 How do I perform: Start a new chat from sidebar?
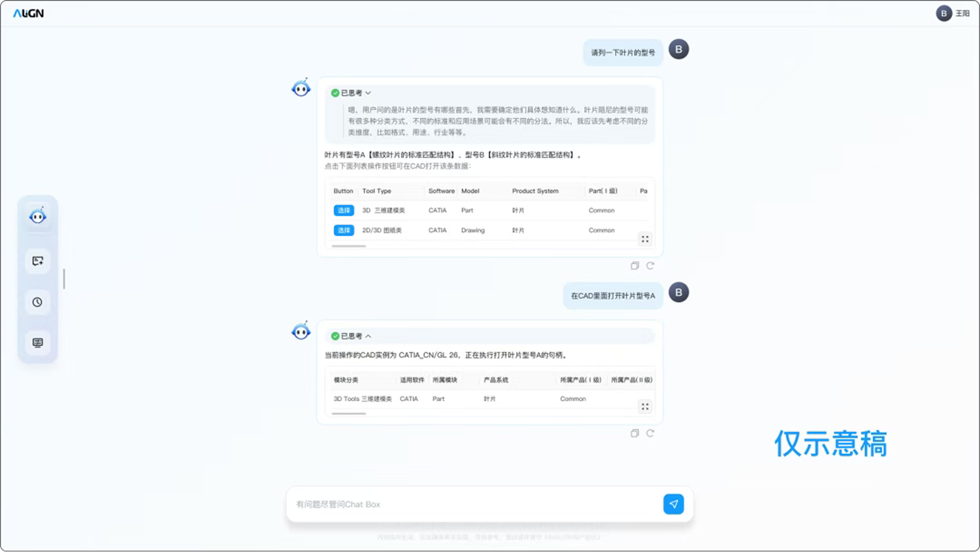point(38,261)
